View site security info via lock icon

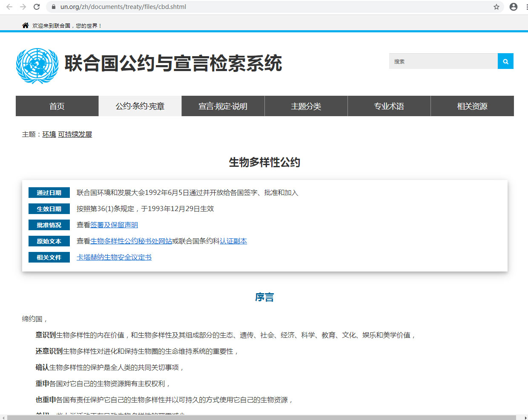point(54,7)
